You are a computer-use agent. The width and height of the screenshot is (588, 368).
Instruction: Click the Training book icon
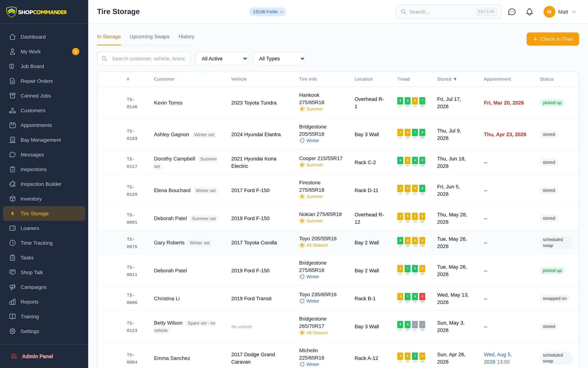pos(12,316)
